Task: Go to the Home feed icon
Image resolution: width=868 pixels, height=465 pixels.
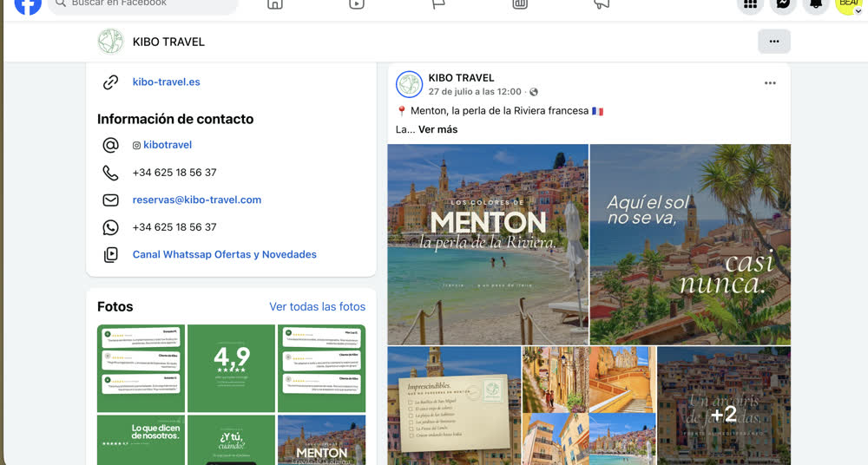Action: [x=275, y=4]
